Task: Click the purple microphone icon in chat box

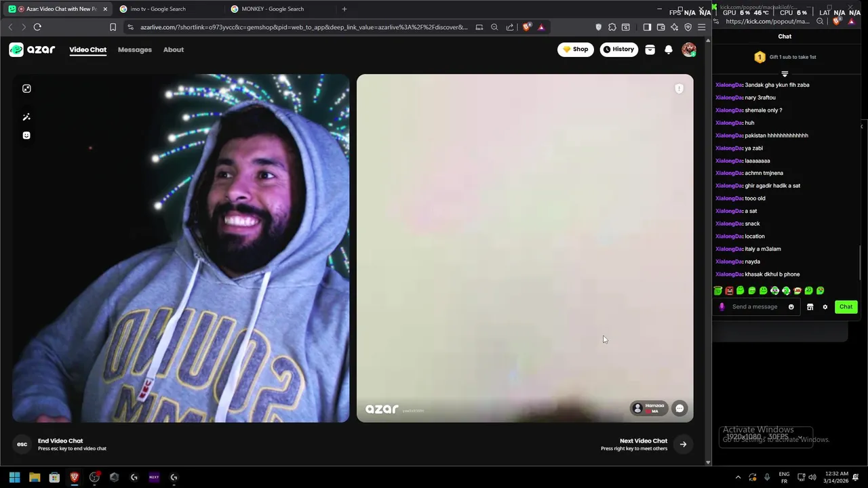Action: [722, 307]
